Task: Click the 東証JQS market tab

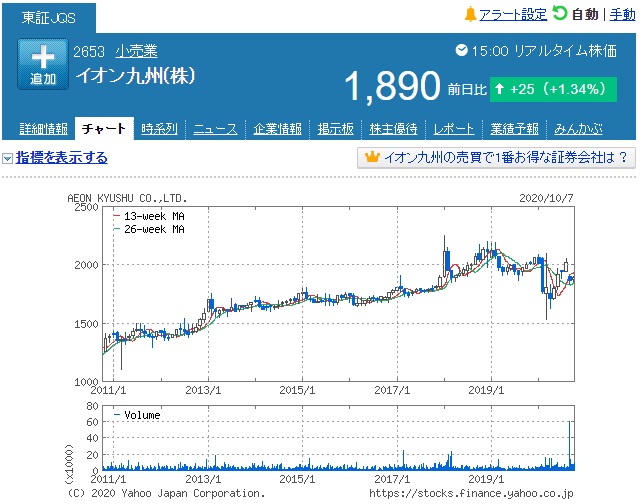Action: pyautogui.click(x=49, y=18)
